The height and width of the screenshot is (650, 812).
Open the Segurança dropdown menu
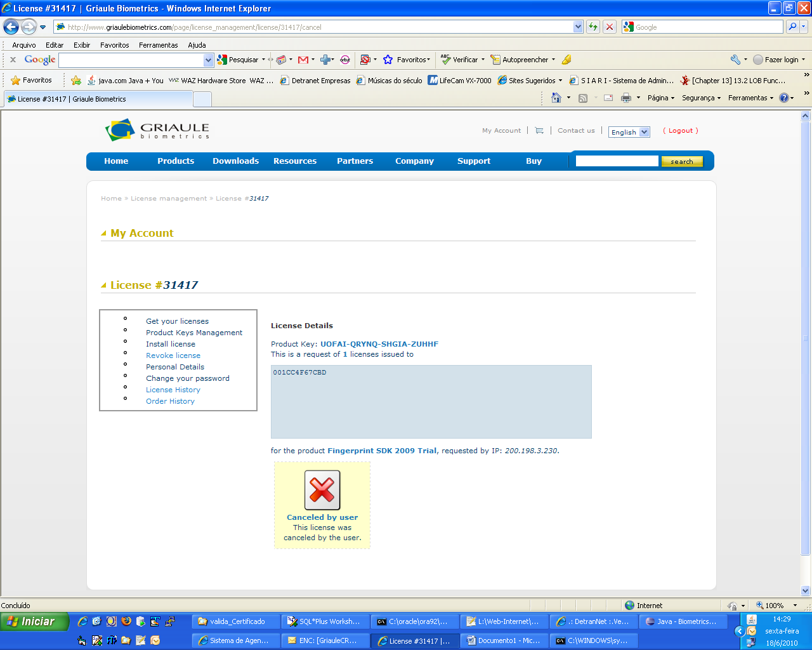701,98
